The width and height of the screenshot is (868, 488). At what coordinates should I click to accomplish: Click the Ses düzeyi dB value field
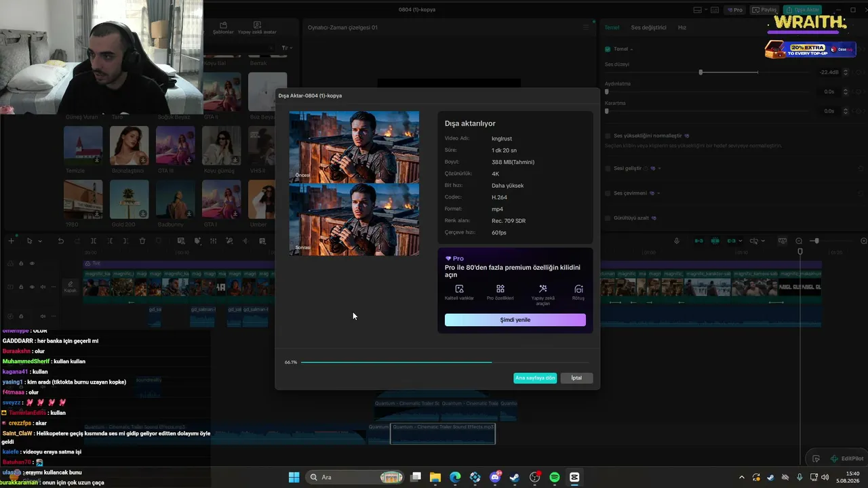(x=829, y=72)
